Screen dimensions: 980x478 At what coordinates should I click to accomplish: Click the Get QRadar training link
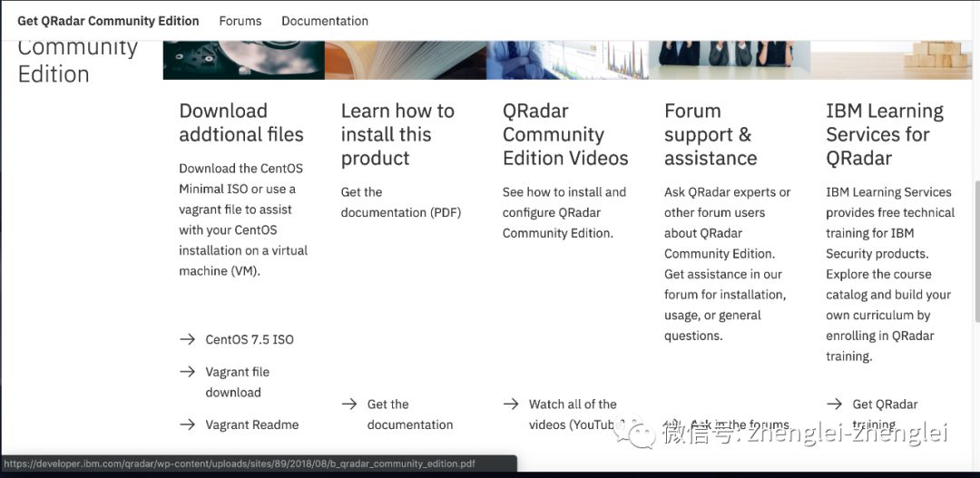pyautogui.click(x=885, y=415)
